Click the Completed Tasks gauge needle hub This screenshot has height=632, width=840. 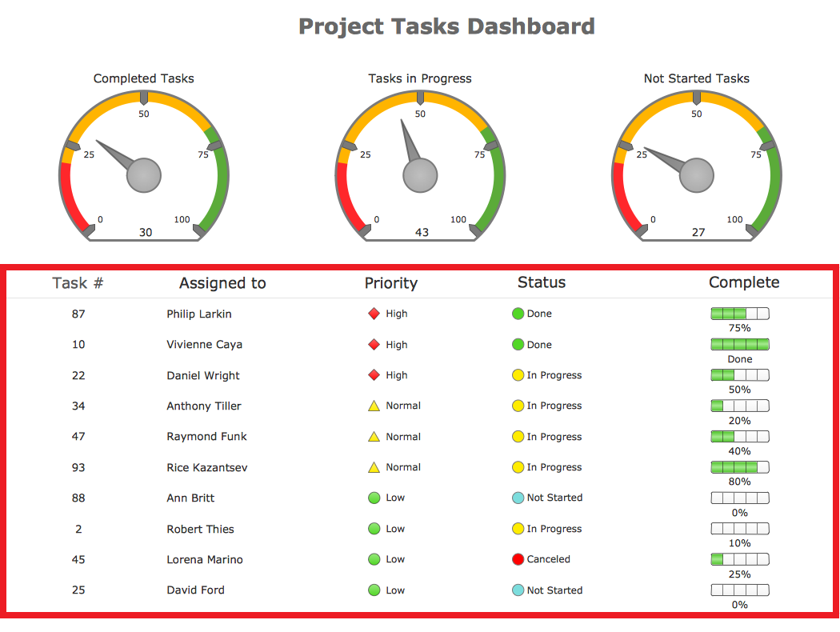pos(143,175)
